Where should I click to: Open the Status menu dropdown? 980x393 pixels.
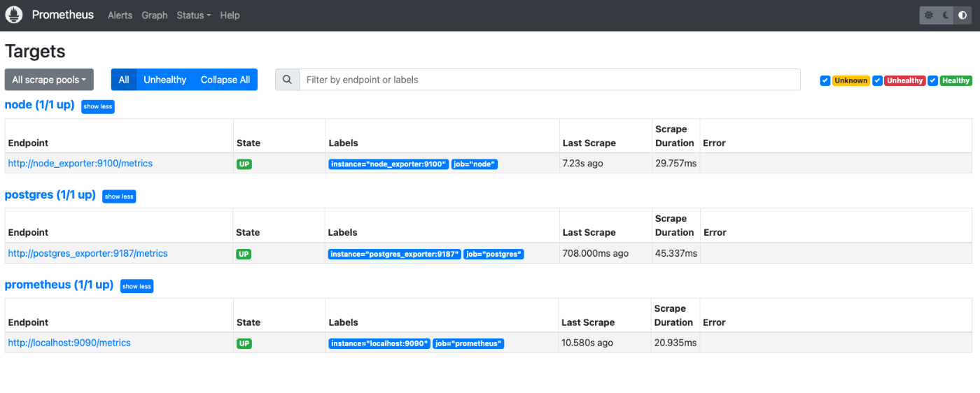pos(193,15)
